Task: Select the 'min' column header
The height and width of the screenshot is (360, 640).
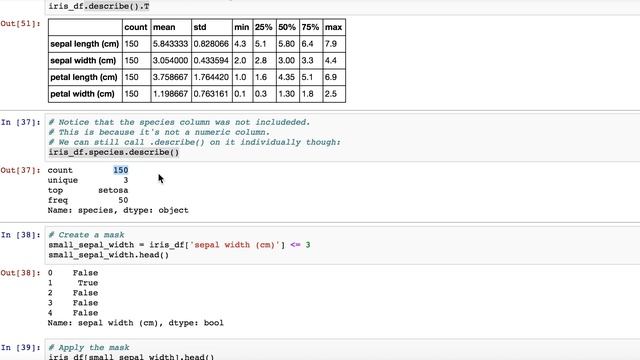Action: tap(242, 27)
